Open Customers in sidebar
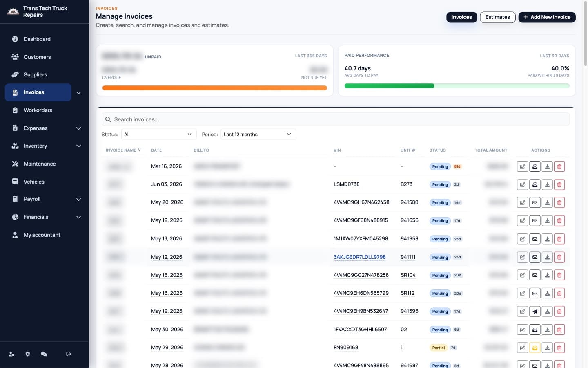Screen dimensions: 588x368 tap(37, 57)
